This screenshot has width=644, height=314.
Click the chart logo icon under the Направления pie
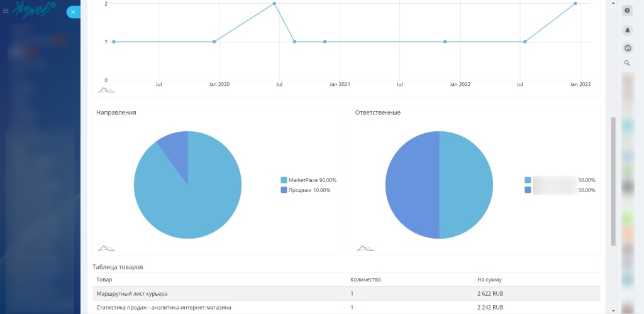[x=106, y=248]
